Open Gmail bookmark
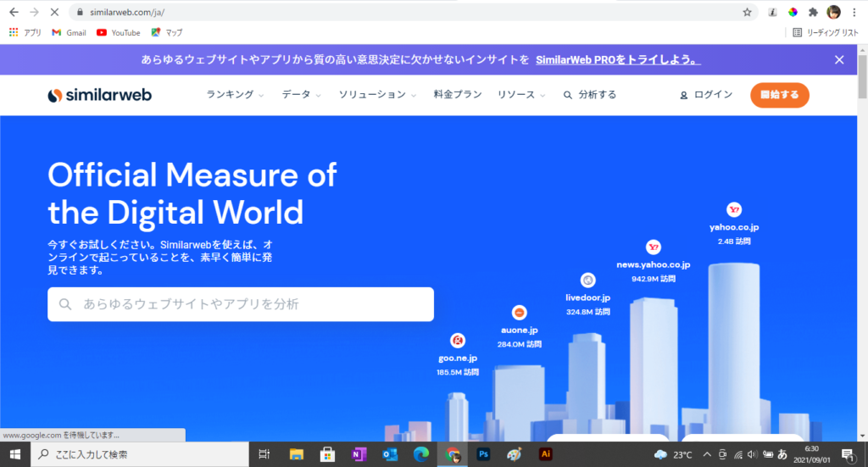Image resolution: width=868 pixels, height=467 pixels. coord(70,33)
